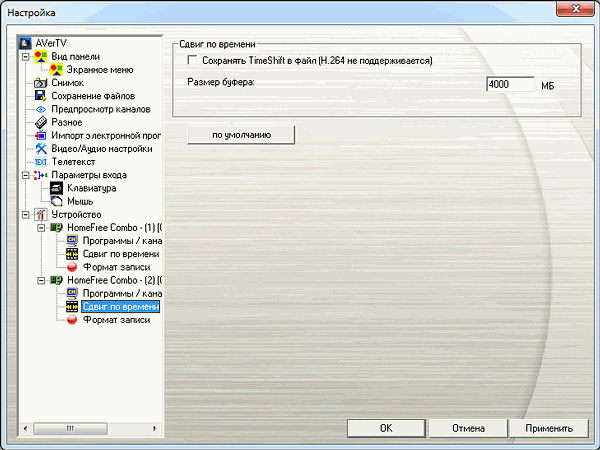Select the Снимок tree item
Screen dimensions: 600x450
pyautogui.click(x=68, y=83)
